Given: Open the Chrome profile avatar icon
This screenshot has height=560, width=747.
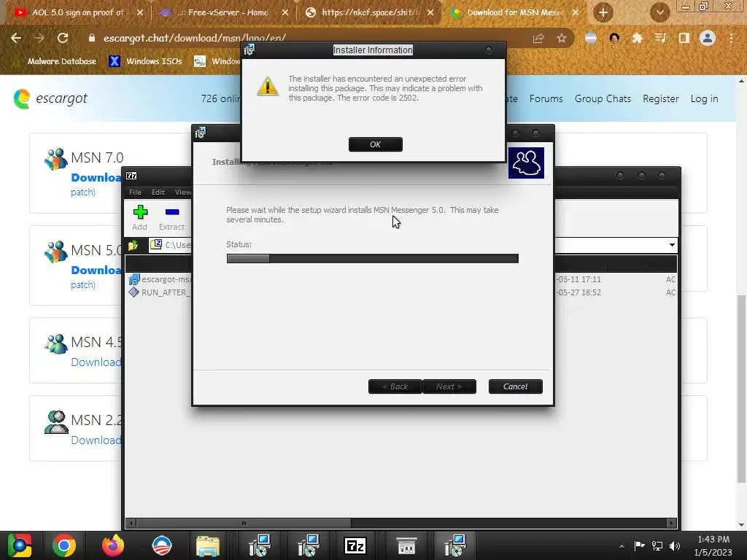Looking at the screenshot, I should pos(708,38).
